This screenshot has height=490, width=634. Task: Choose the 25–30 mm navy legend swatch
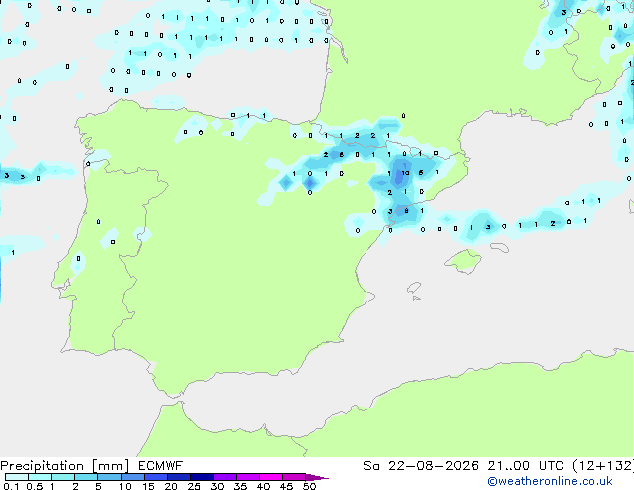click(202, 477)
